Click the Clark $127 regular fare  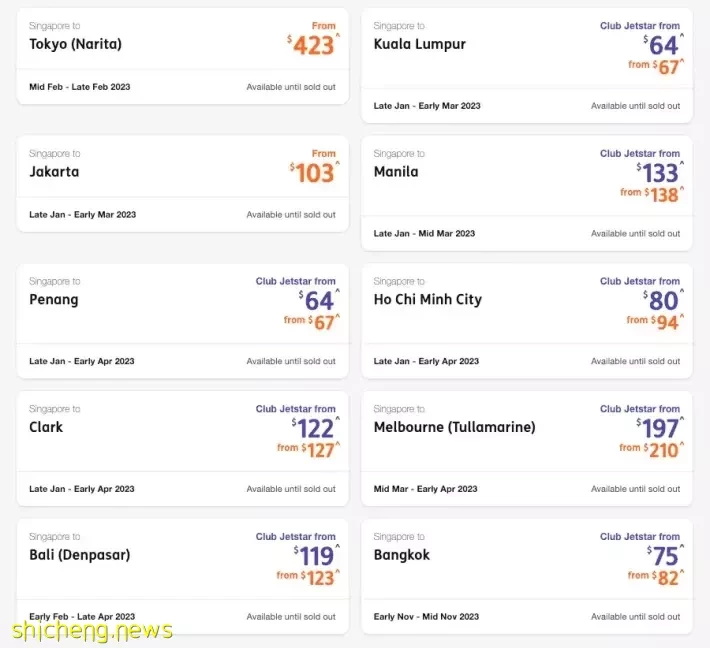(x=308, y=450)
